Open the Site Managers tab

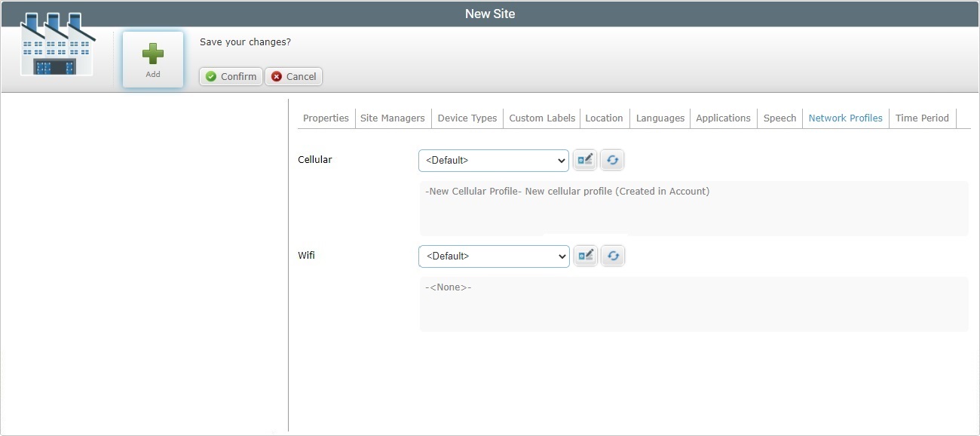pos(392,118)
